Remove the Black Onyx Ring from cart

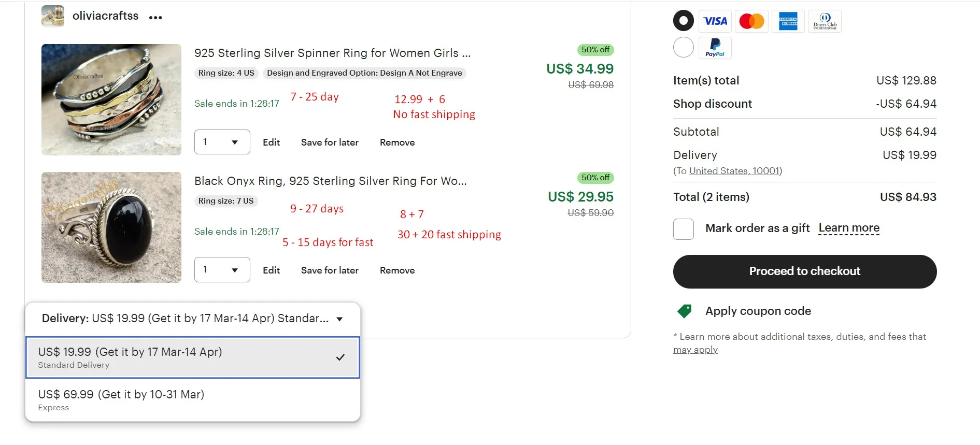pyautogui.click(x=397, y=270)
